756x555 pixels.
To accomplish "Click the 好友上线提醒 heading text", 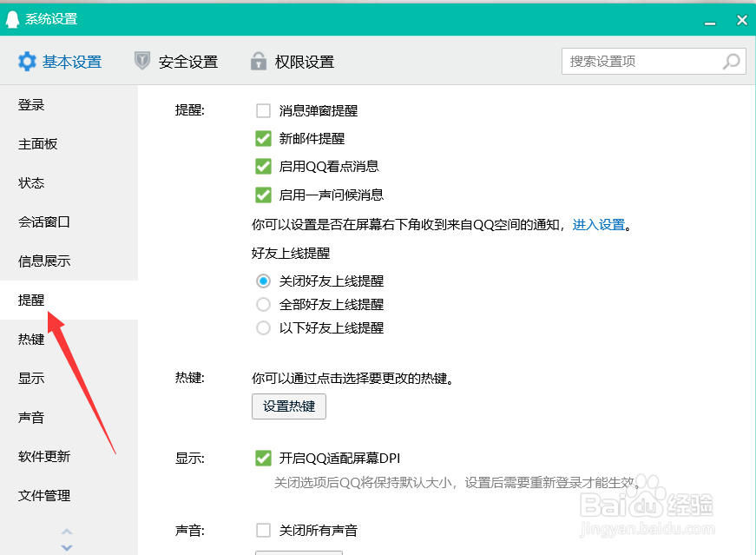I will (291, 253).
